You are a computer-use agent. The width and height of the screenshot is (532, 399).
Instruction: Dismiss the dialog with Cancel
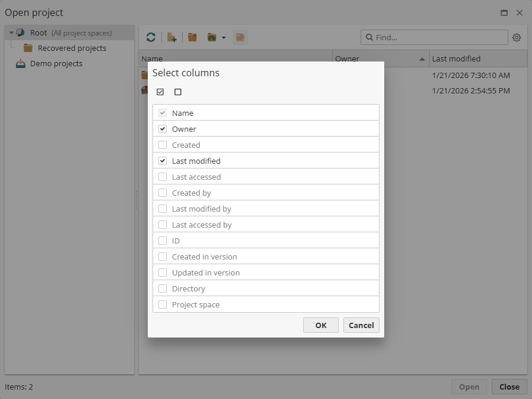click(x=361, y=325)
